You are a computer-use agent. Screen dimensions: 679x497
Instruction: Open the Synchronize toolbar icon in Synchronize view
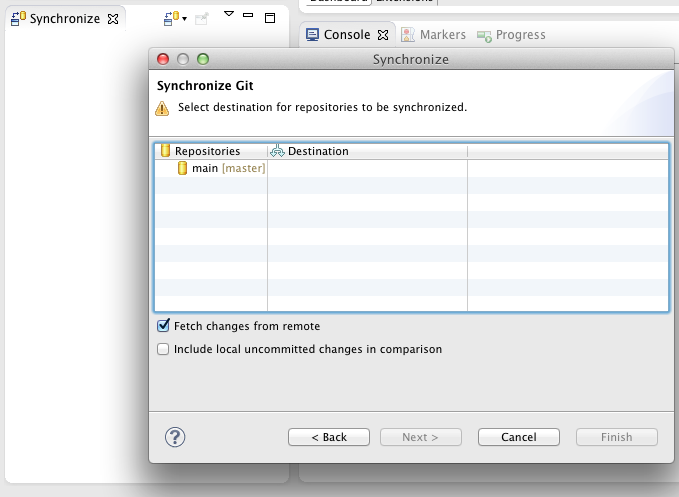(x=171, y=18)
